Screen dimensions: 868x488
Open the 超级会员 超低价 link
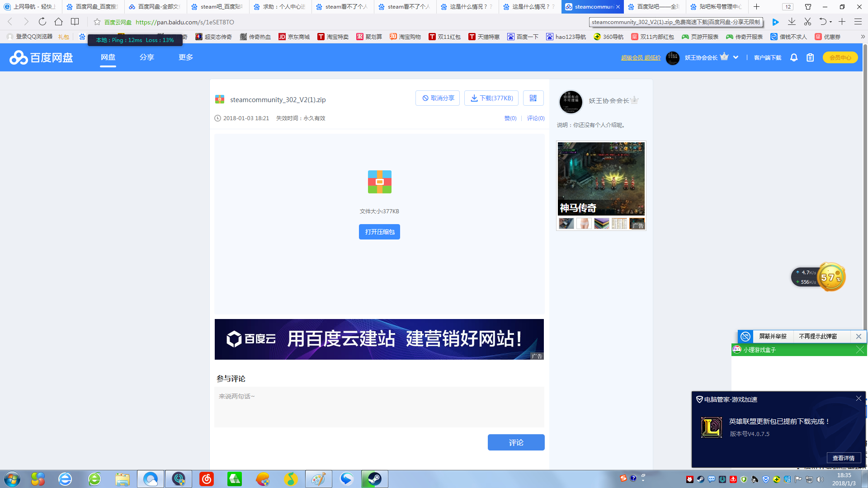click(x=641, y=57)
